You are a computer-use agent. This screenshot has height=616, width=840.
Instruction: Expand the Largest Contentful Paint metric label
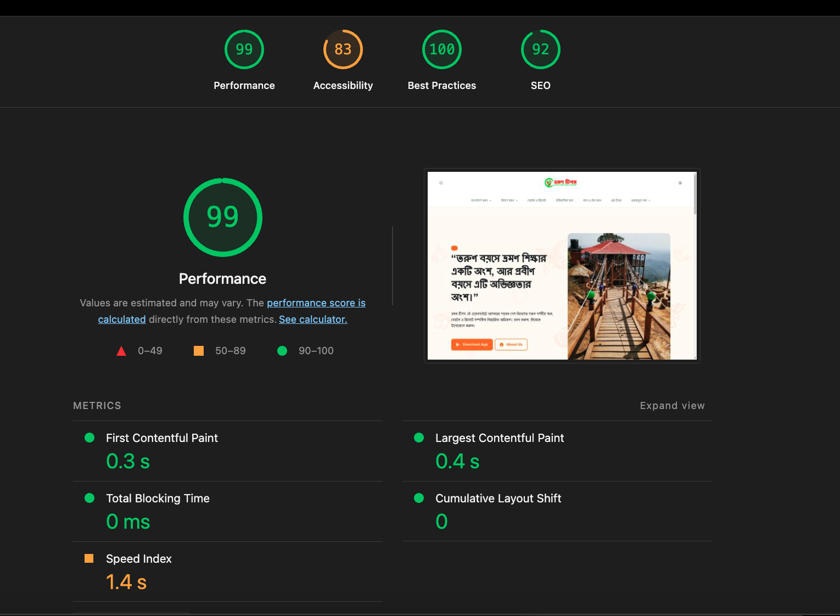coord(499,438)
